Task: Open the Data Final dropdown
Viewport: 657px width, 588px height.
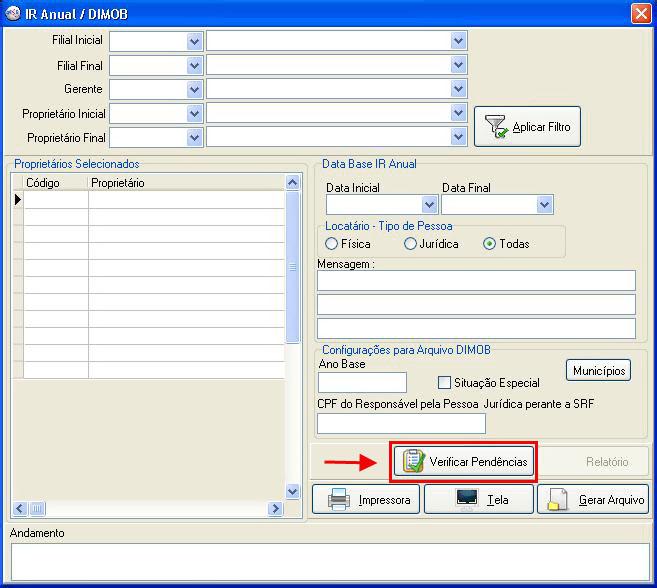Action: 544,205
